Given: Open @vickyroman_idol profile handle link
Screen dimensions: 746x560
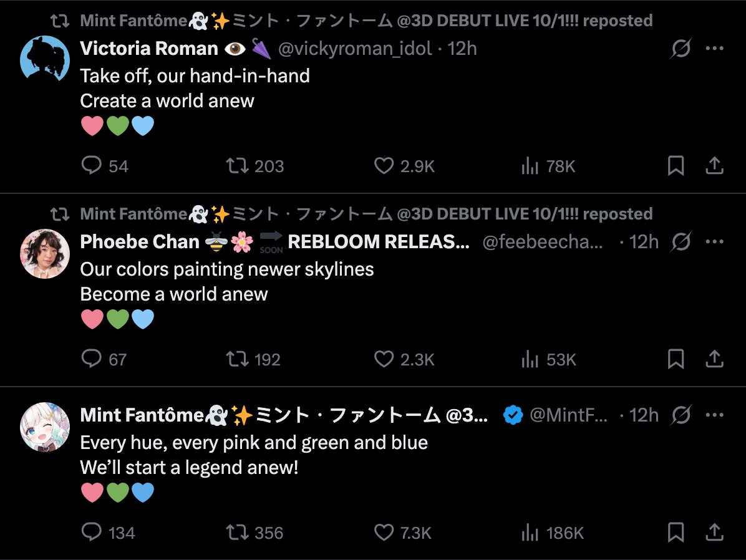Looking at the screenshot, I should point(354,49).
